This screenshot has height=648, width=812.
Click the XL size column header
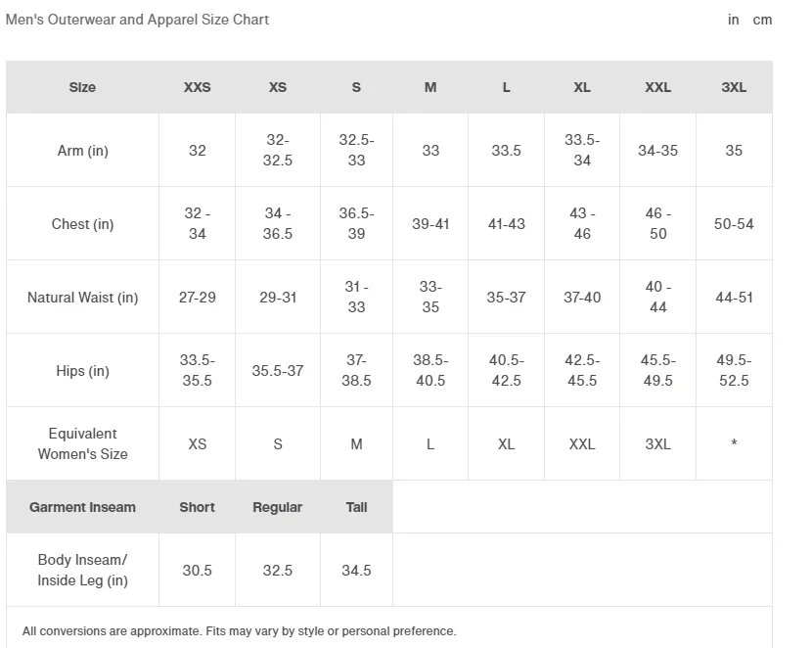(582, 87)
